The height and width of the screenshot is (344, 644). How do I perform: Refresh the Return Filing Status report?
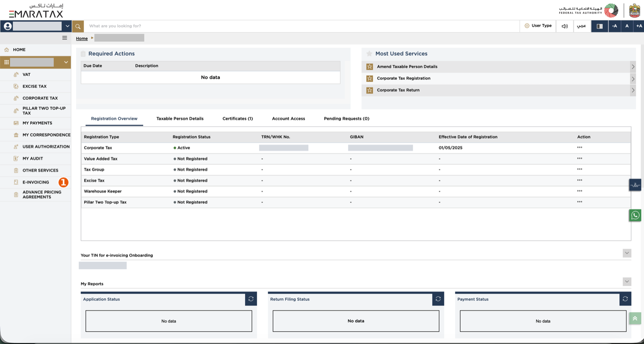click(438, 299)
